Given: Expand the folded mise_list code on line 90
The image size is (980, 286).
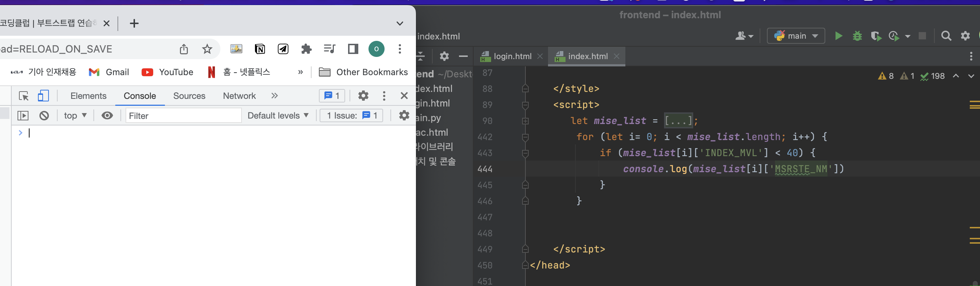Looking at the screenshot, I should pos(525,121).
